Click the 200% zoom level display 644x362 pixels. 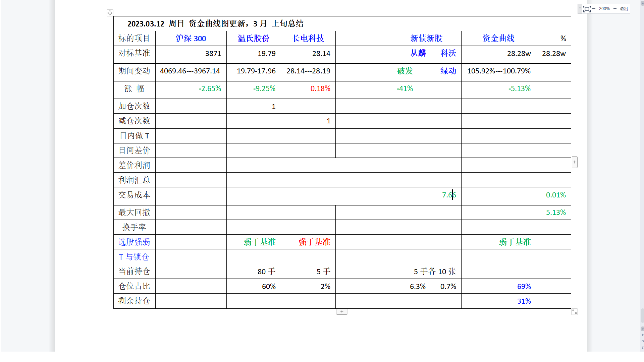604,9
